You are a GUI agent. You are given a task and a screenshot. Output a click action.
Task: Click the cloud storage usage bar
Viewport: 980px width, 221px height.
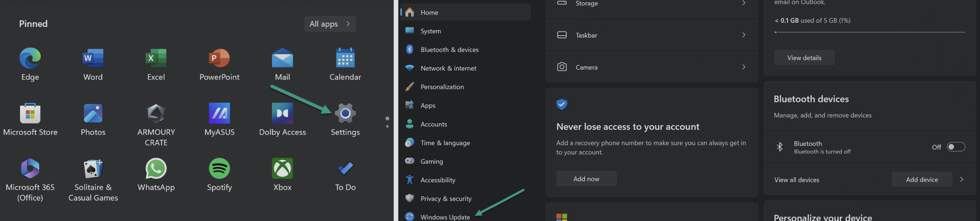pyautogui.click(x=870, y=32)
